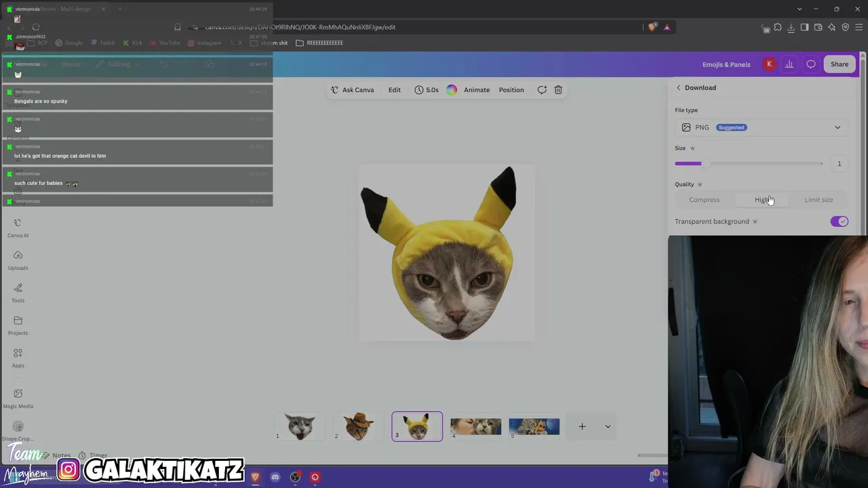This screenshot has width=868, height=488.
Task: Open the Shape Crop app
Action: [18, 431]
